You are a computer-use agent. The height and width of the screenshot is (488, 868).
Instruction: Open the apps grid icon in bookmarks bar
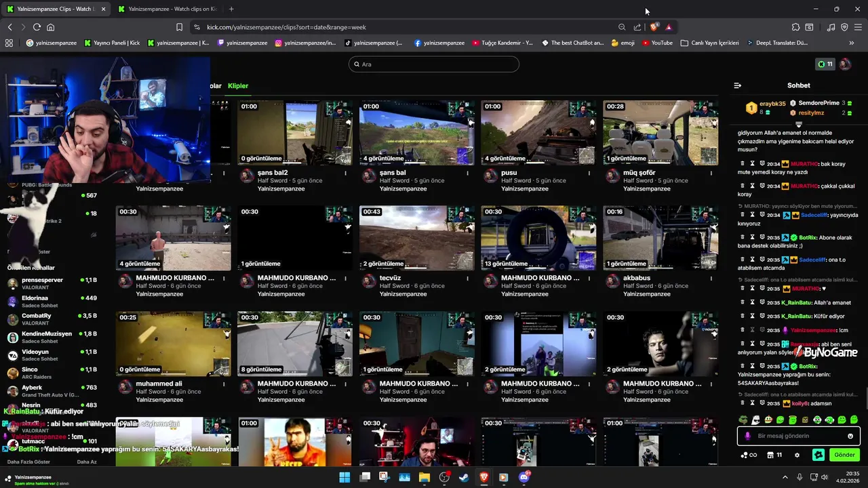tap(9, 43)
